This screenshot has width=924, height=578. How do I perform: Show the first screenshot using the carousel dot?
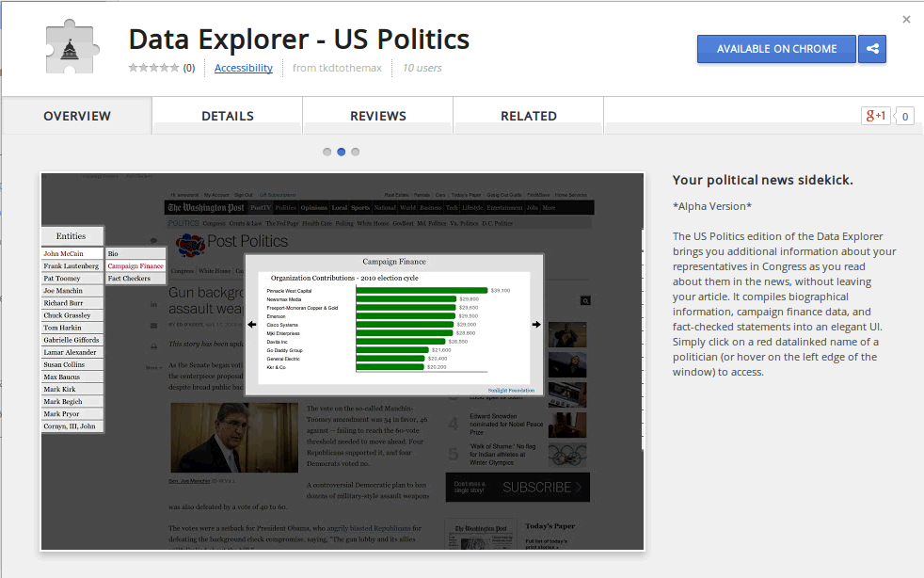point(327,153)
